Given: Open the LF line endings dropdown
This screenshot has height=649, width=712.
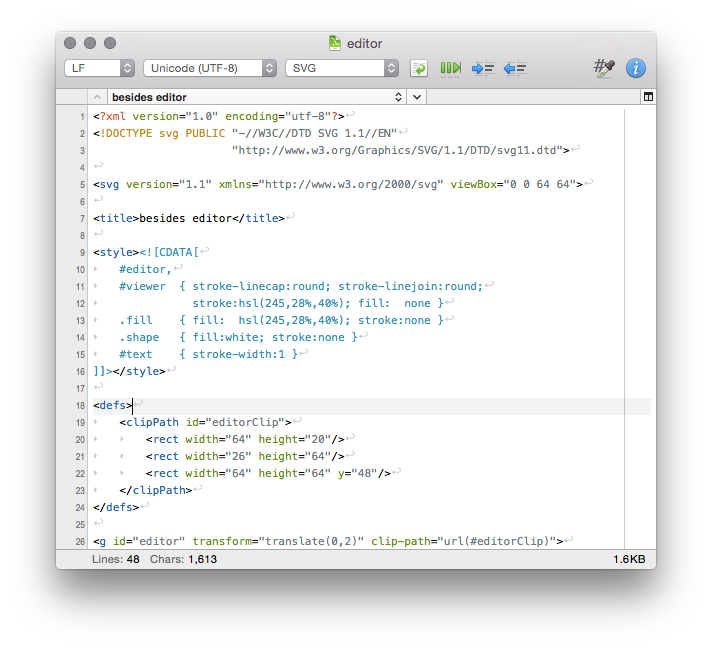Looking at the screenshot, I should pyautogui.click(x=99, y=68).
